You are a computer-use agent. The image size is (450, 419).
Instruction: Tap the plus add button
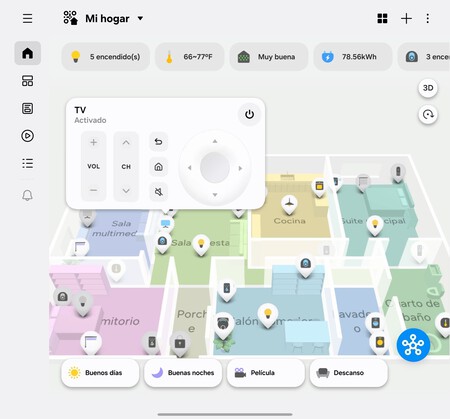tap(406, 18)
